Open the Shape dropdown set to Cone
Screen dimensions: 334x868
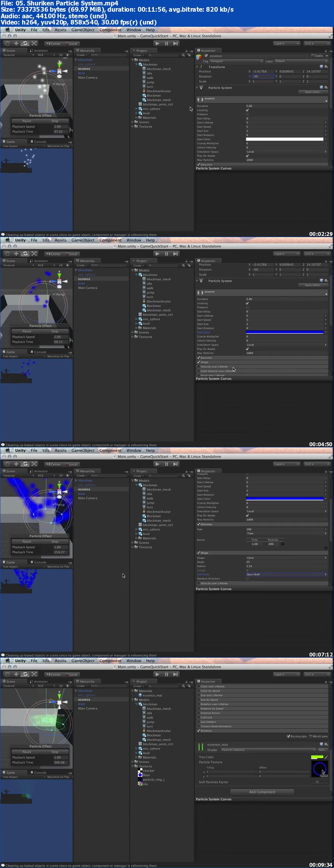tap(287, 558)
